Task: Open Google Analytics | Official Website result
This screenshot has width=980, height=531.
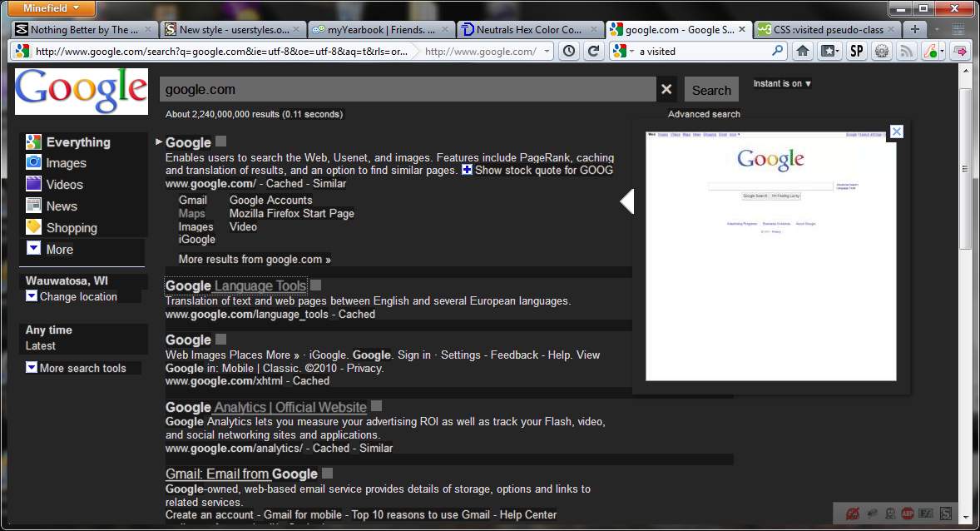Action: point(265,407)
